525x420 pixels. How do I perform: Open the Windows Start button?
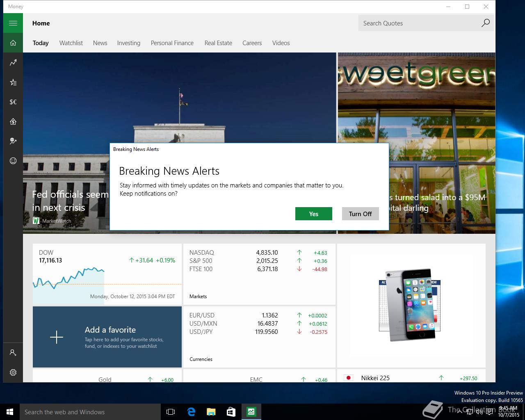10,412
